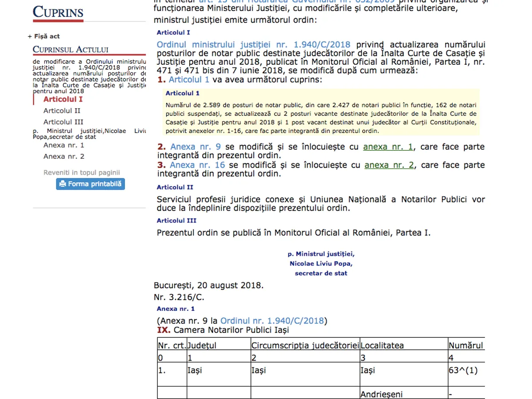The height and width of the screenshot is (399, 532).
Task: Follow green anexa nr. 1 link
Action: 388,147
